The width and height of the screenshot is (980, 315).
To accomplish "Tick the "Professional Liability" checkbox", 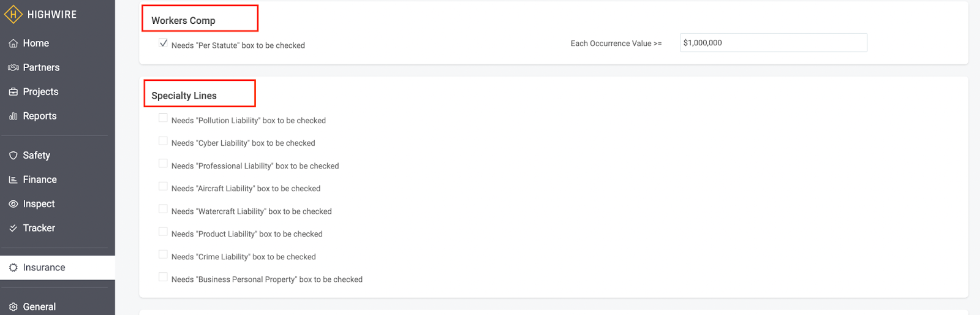I will [x=163, y=163].
